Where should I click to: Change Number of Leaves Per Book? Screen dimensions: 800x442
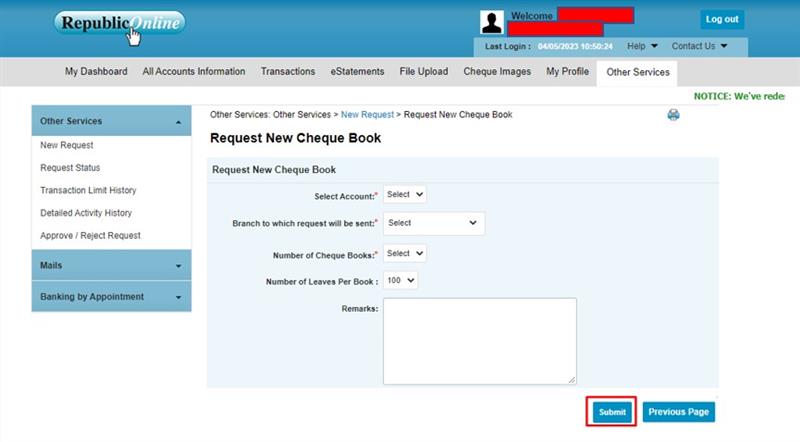click(x=400, y=281)
